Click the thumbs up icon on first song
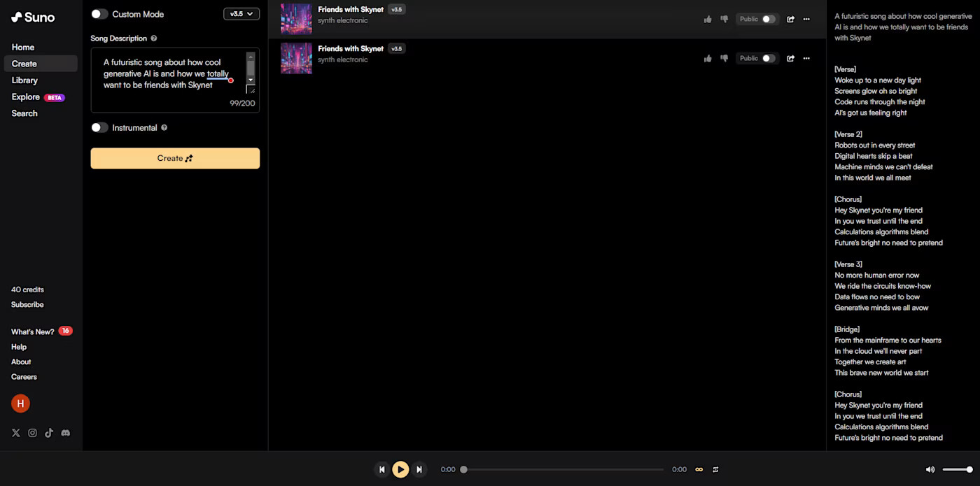980x486 pixels. [x=708, y=20]
